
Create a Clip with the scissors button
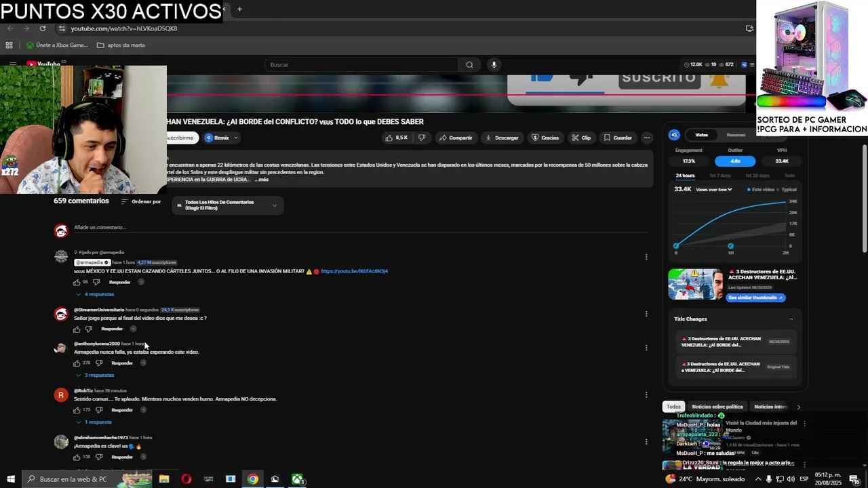[x=581, y=138]
